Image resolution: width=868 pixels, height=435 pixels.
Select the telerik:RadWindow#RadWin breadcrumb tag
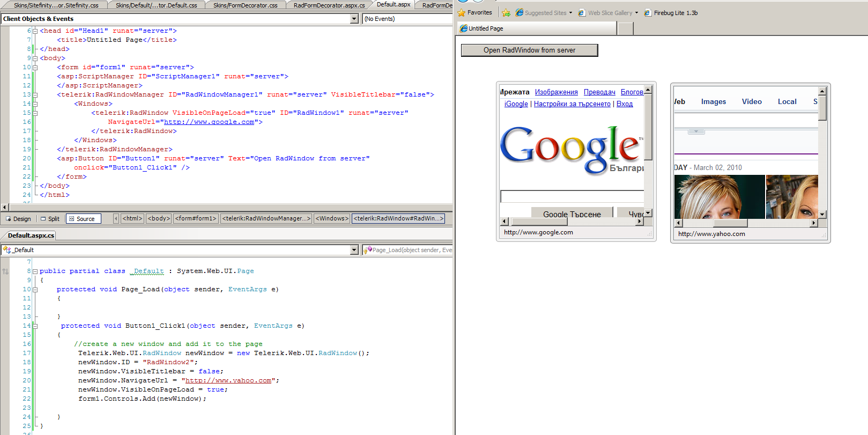(x=398, y=218)
